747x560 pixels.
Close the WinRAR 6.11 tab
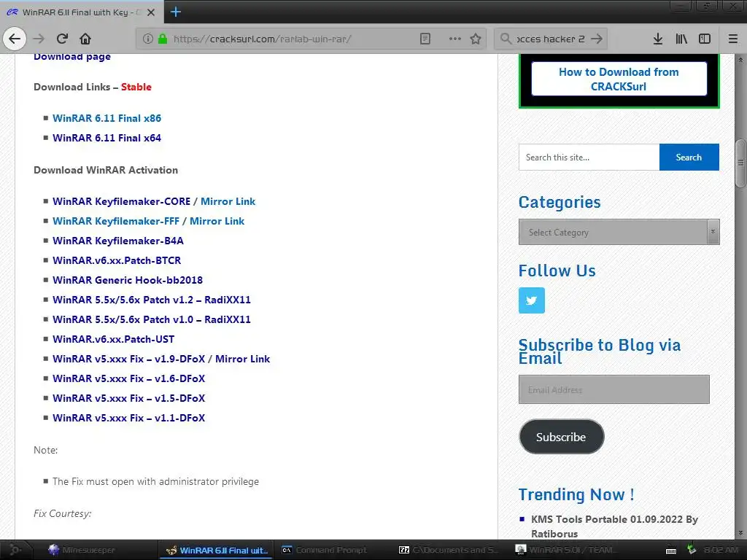click(x=151, y=12)
